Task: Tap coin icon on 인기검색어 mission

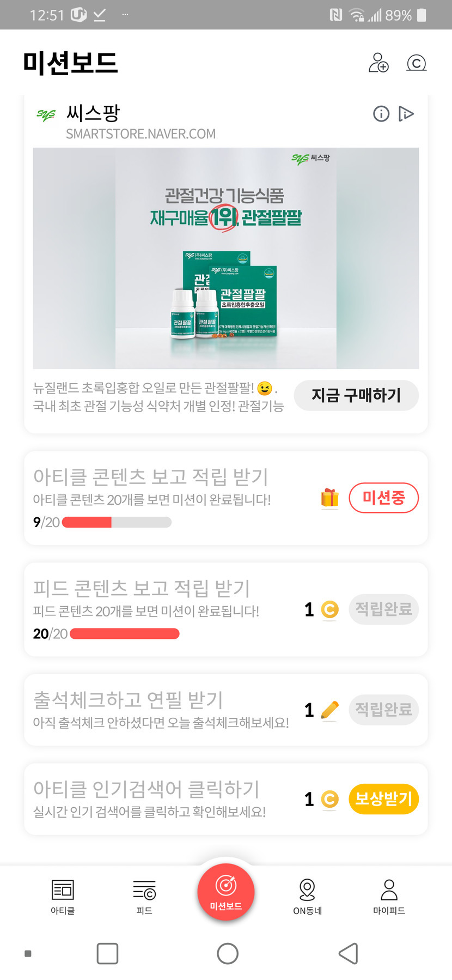Action: (329, 799)
